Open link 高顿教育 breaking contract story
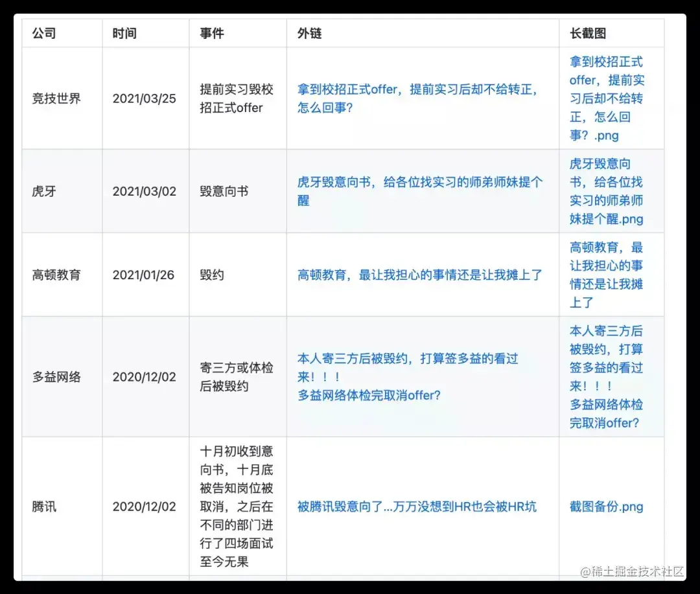This screenshot has height=594, width=700. tap(419, 275)
